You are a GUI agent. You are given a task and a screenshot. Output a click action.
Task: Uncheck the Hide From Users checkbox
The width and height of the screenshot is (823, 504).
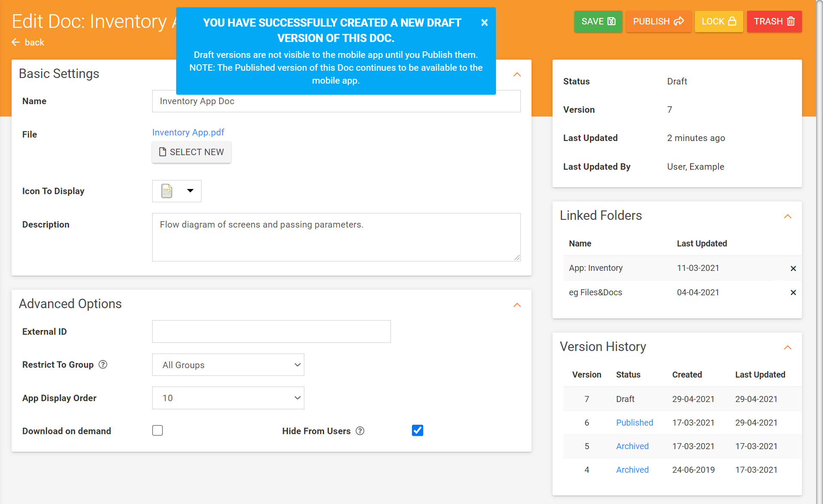417,430
